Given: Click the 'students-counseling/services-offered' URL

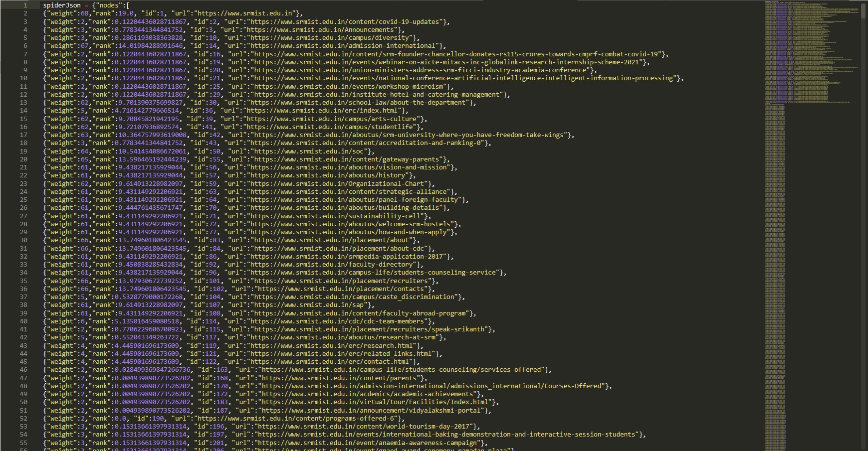Looking at the screenshot, I should point(402,370).
